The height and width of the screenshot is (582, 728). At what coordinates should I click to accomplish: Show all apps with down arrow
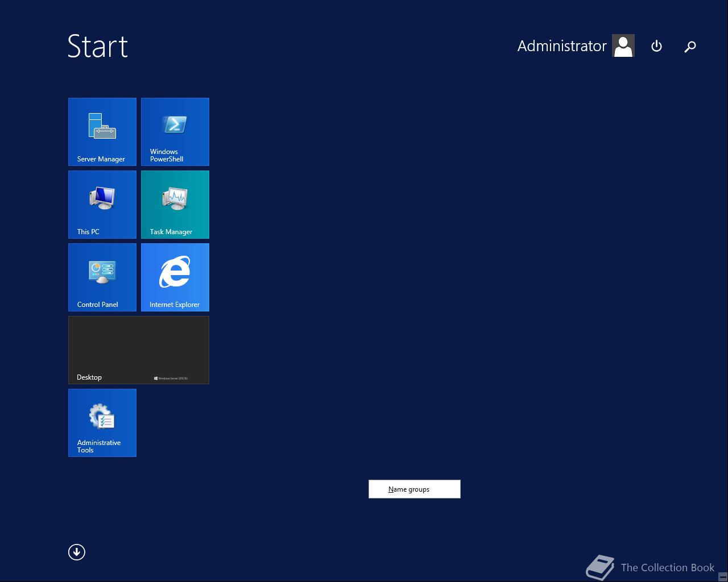click(77, 552)
